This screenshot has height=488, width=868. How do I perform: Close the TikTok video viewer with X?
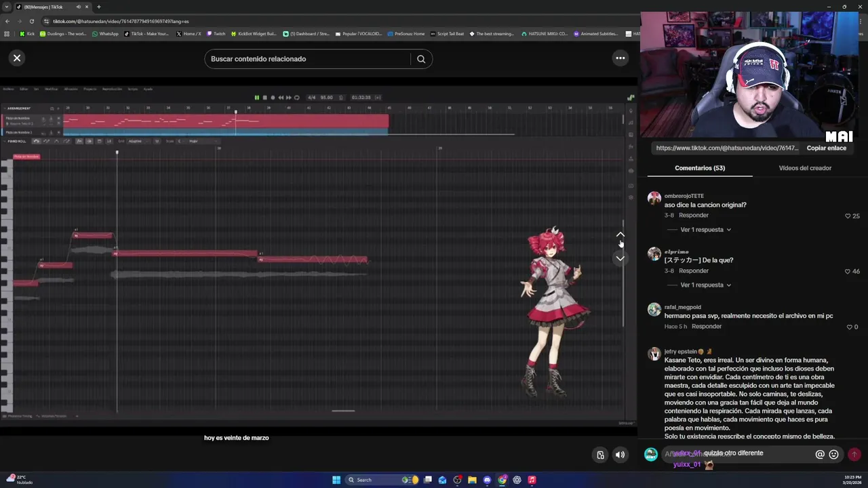17,58
